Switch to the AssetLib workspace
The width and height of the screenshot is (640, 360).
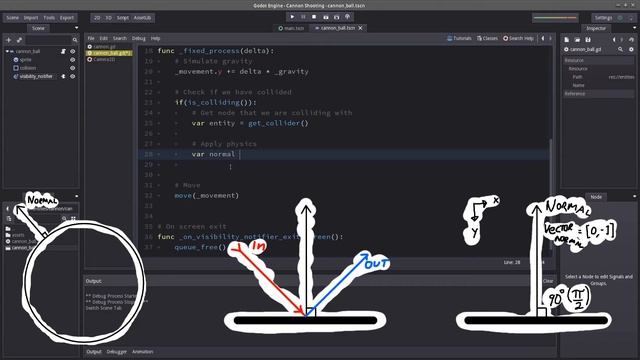142,18
